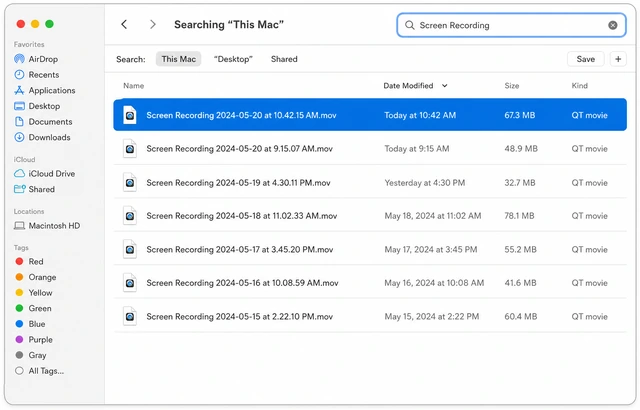Click the green full-screen window button
Screen dimensions: 640x410
point(49,24)
